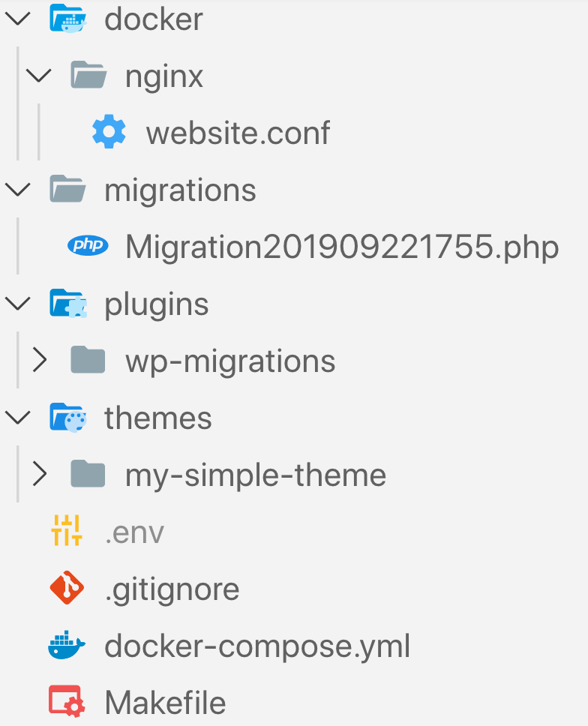Select the .gitignore file
Image resolution: width=588 pixels, height=726 pixels.
[172, 589]
